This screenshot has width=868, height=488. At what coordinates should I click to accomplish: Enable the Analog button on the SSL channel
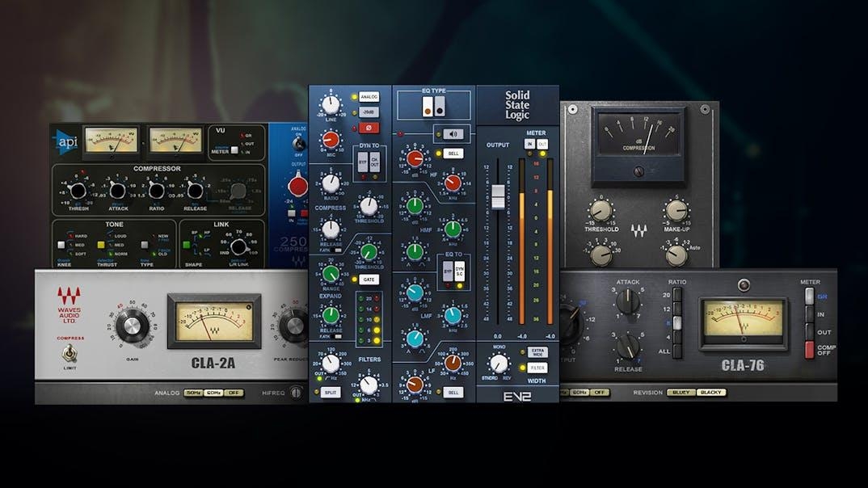(x=369, y=97)
